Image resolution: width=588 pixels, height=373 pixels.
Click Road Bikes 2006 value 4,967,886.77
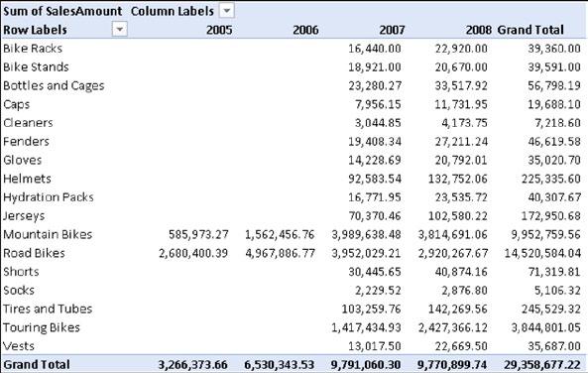tap(281, 253)
